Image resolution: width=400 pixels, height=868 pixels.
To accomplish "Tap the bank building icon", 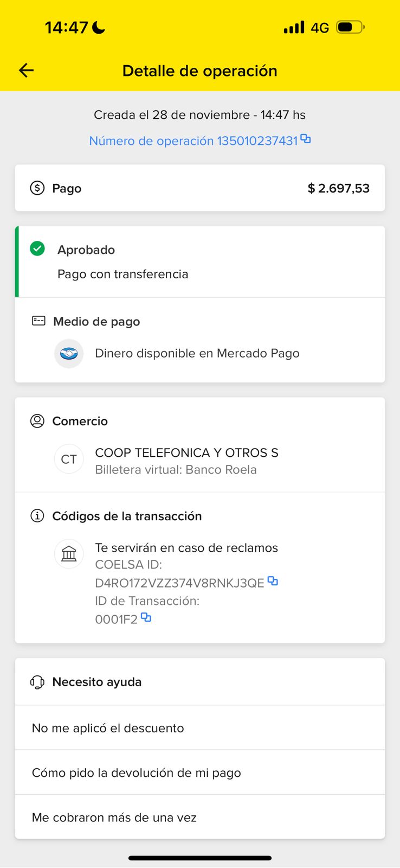I will pyautogui.click(x=69, y=554).
